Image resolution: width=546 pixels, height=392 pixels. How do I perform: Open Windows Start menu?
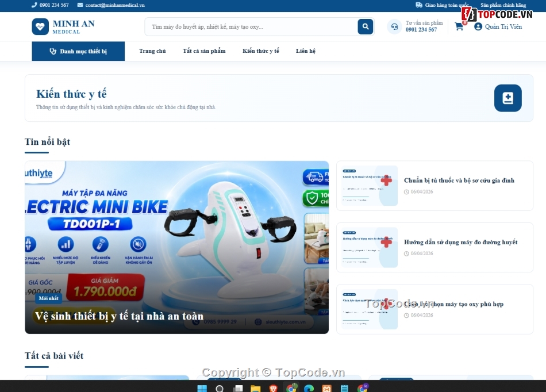[x=202, y=388]
